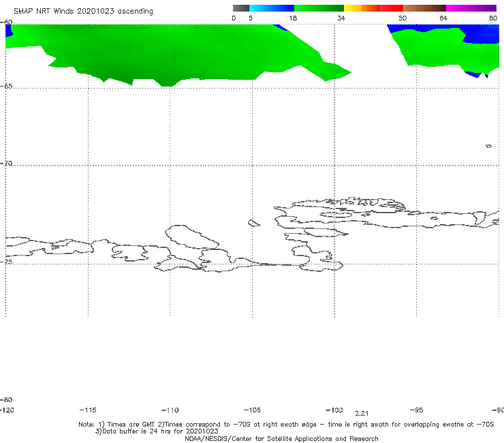Click the color bar label '5'
This screenshot has width=504, height=443.
(251, 18)
